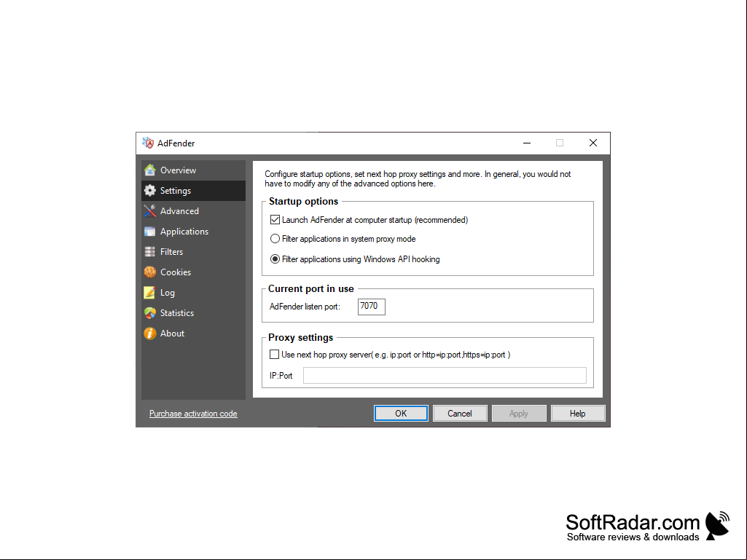Minimize the AdFender window
Viewport: 747px width, 560px height.
pos(527,143)
